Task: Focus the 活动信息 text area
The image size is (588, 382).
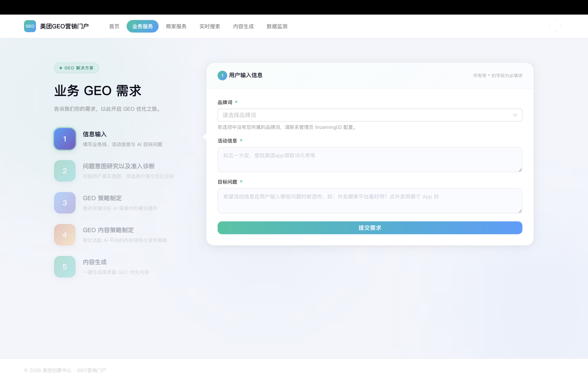Action: [370, 160]
